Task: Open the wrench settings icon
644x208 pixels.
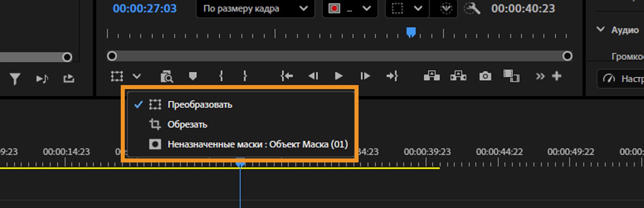Action: point(472,8)
